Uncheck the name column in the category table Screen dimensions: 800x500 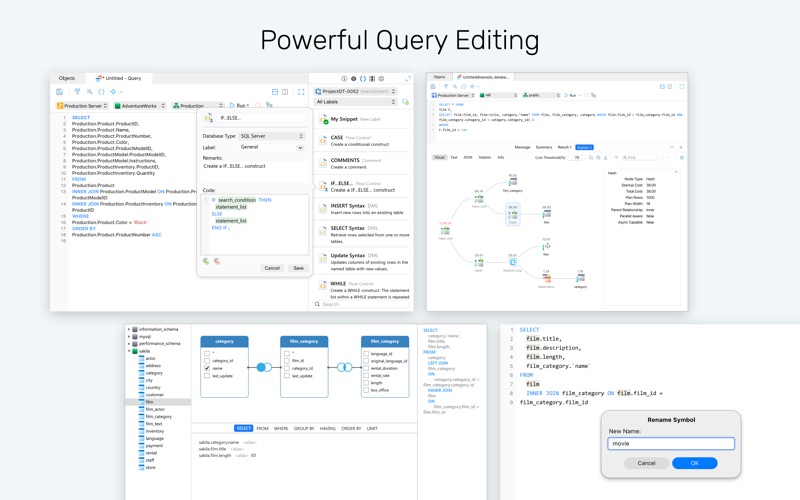(x=207, y=368)
